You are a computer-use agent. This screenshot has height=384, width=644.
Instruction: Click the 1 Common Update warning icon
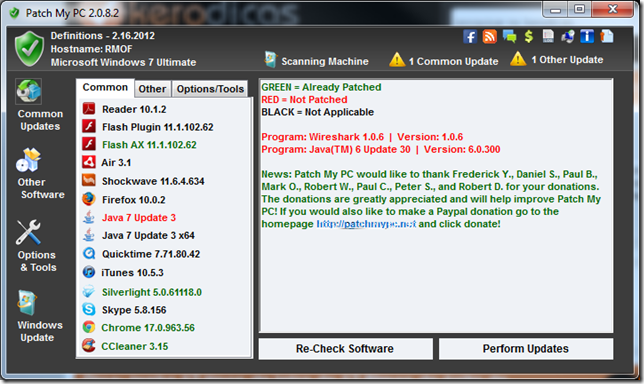397,60
